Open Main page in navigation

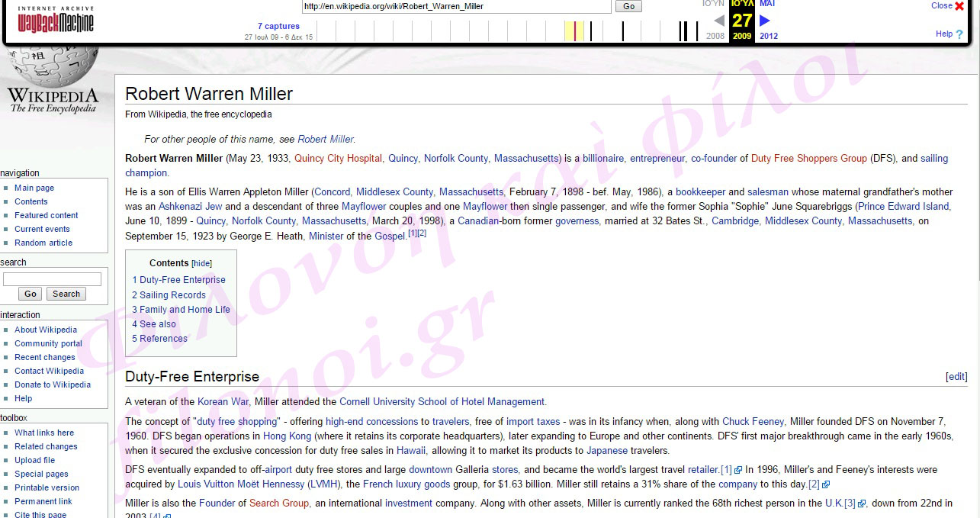point(34,188)
